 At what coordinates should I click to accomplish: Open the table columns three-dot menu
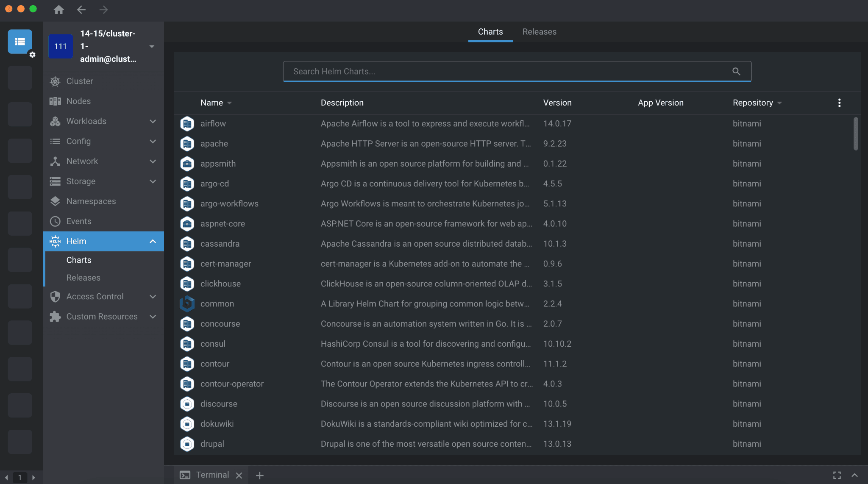pos(839,103)
